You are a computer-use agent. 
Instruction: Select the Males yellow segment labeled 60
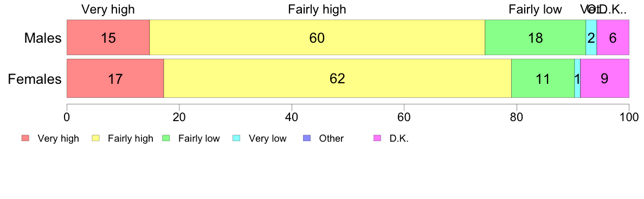click(x=317, y=37)
